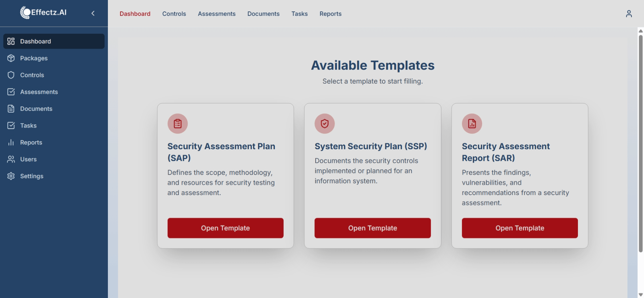Screen dimensions: 644x298
Task: Click the Packages cube icon in sidebar
Action: tap(11, 58)
